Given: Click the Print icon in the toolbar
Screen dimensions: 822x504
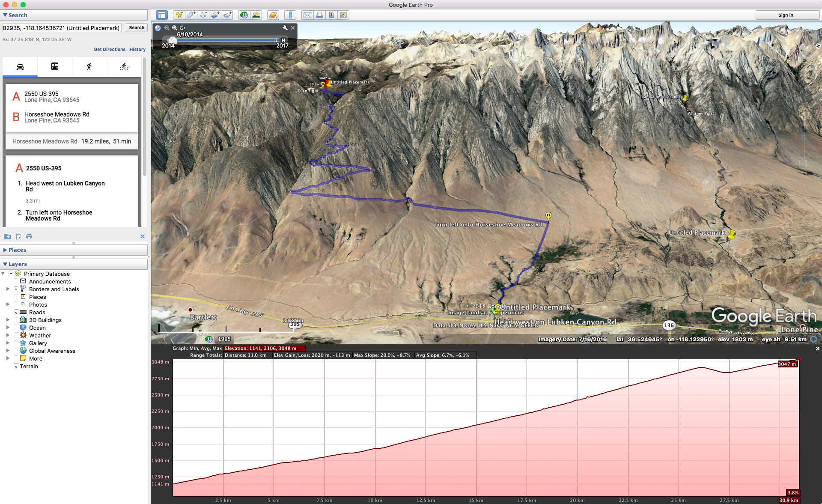Looking at the screenshot, I should (x=319, y=15).
